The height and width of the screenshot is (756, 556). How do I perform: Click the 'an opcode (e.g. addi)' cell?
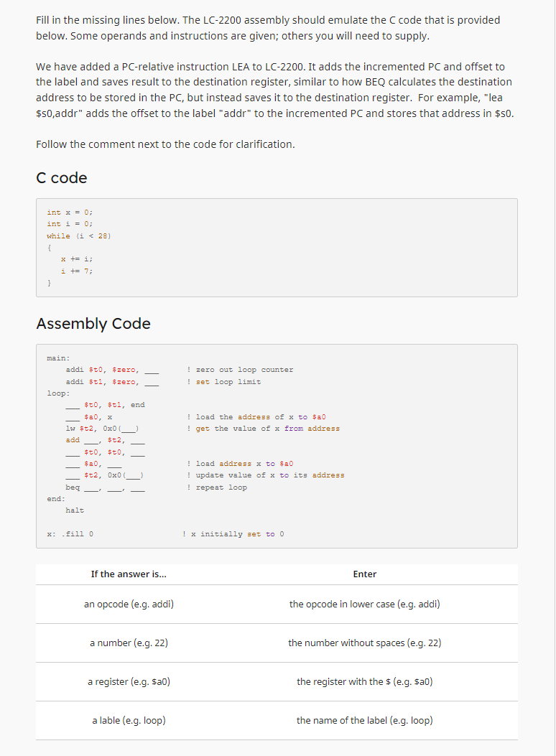[x=129, y=604]
